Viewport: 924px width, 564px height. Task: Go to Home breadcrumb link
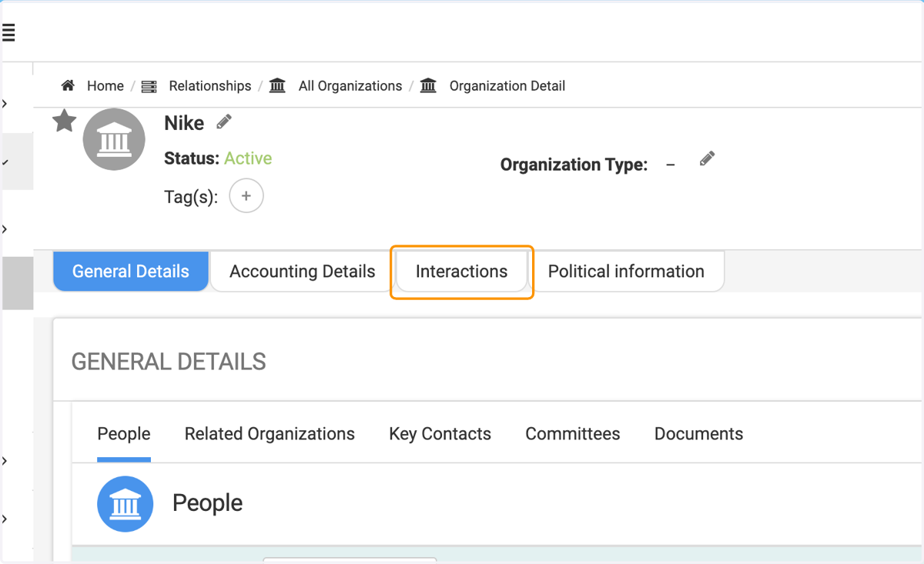click(x=105, y=86)
